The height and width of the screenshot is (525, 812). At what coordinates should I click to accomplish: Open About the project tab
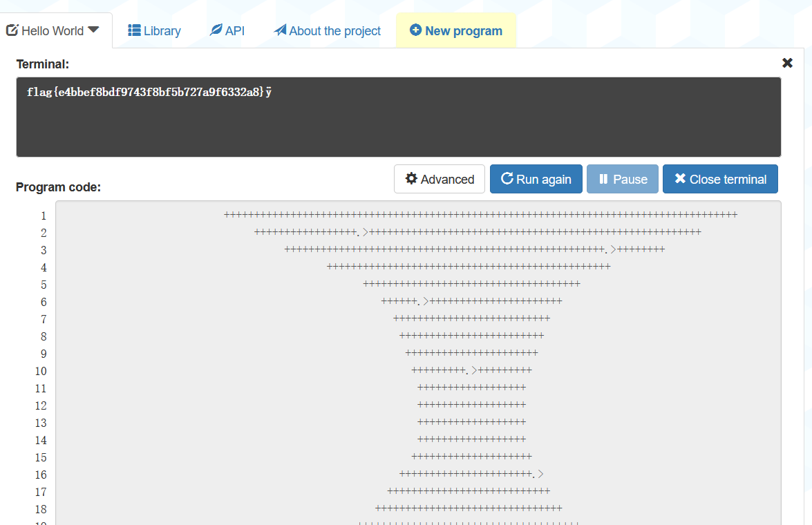pyautogui.click(x=328, y=30)
